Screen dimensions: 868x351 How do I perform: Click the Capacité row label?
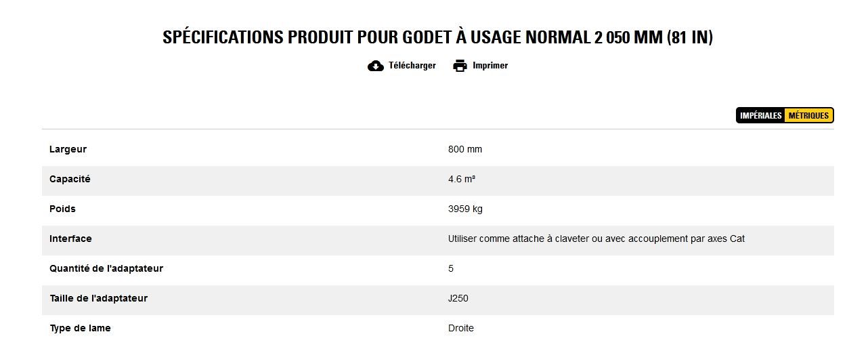click(70, 179)
